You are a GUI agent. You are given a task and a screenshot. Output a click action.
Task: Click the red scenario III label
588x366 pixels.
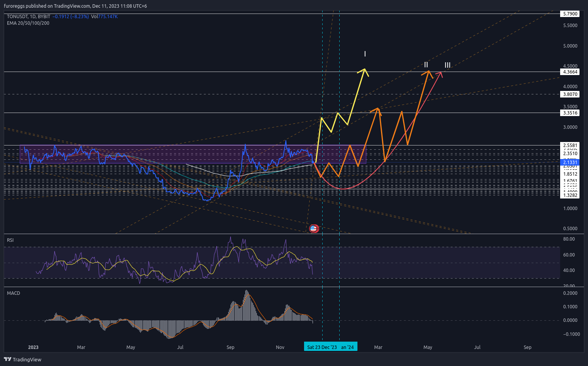[447, 65]
